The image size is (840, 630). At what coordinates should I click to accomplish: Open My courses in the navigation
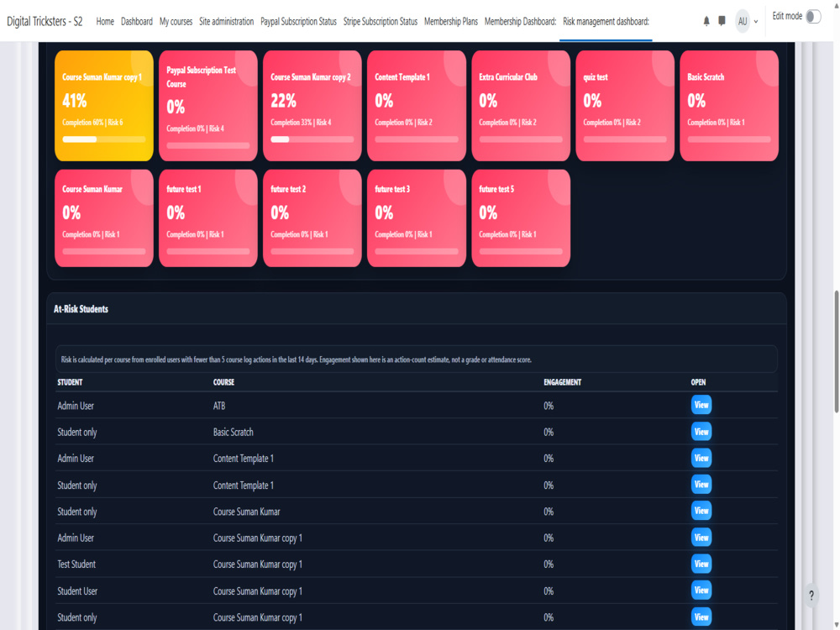[x=176, y=22]
